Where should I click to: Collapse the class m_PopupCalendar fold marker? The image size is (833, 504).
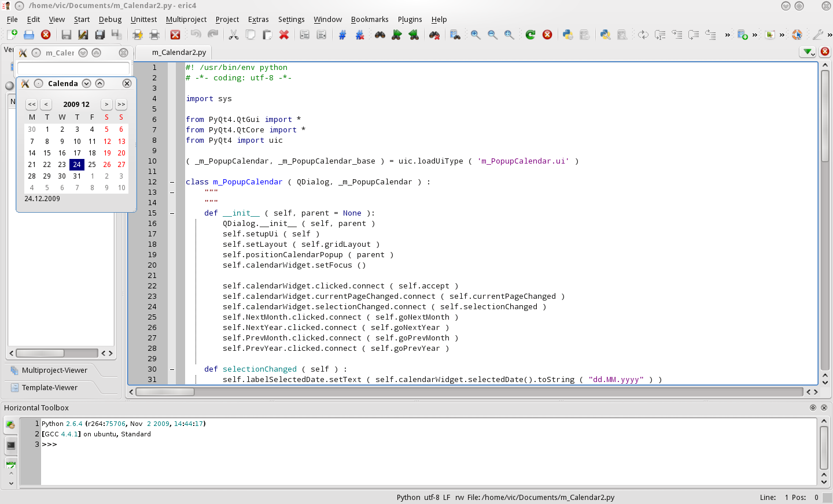pyautogui.click(x=172, y=182)
